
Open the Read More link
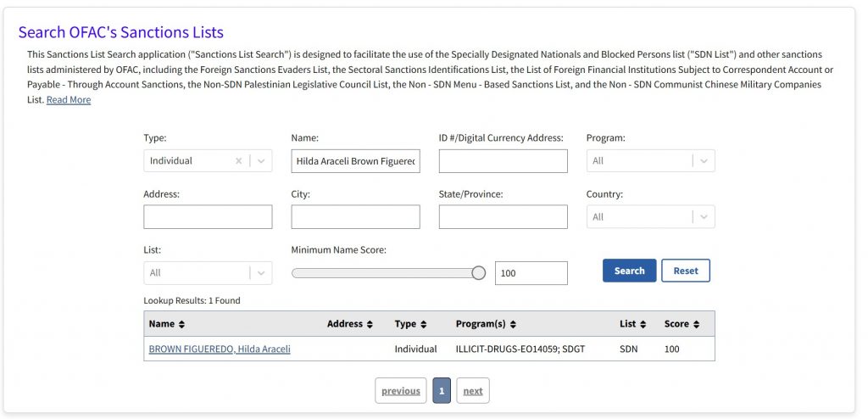69,100
